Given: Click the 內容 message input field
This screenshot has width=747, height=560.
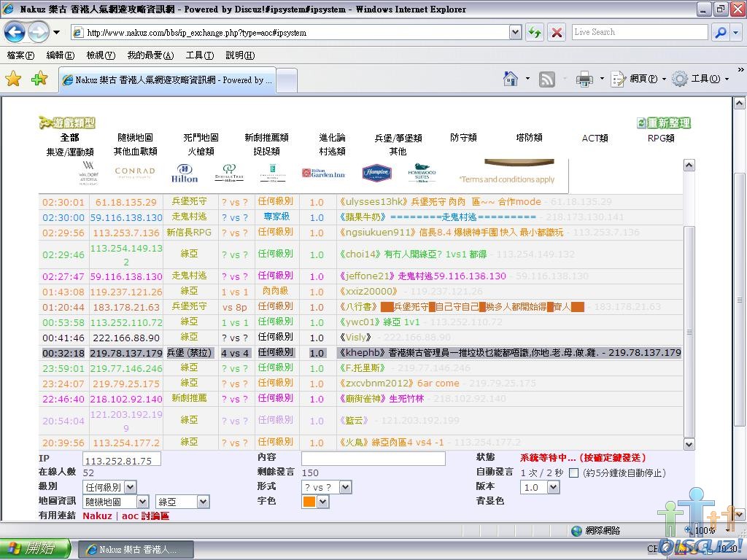Looking at the screenshot, I should [x=373, y=459].
